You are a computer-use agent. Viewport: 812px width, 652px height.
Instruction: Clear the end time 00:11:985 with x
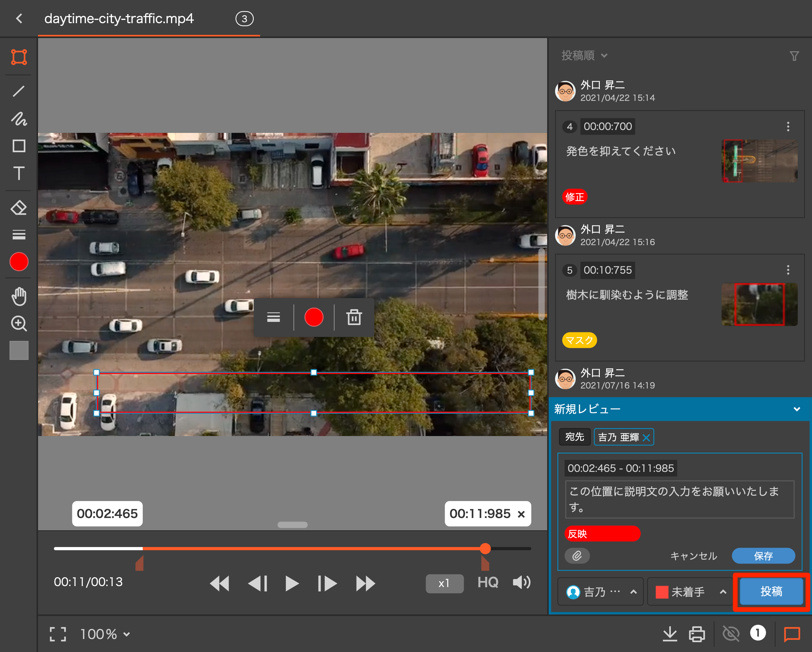521,514
